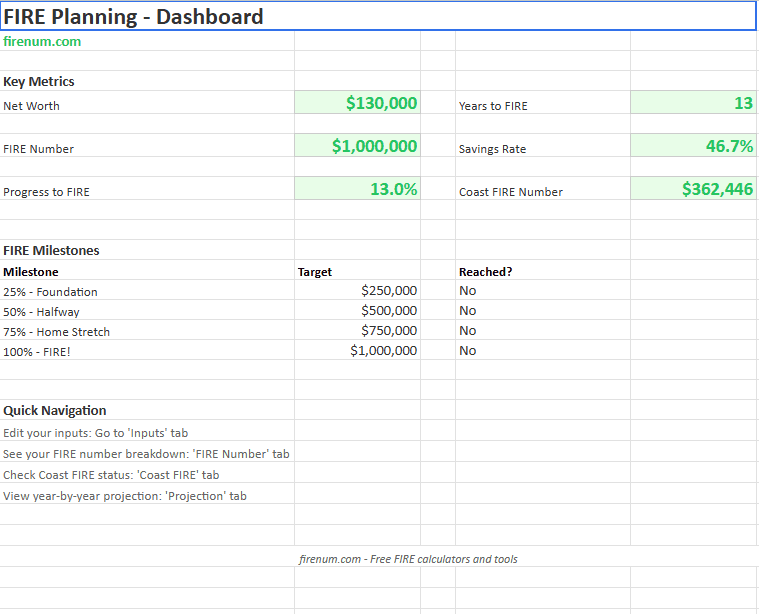This screenshot has width=759, height=614.
Task: Select the 'Reached?' column header
Action: pyautogui.click(x=485, y=272)
